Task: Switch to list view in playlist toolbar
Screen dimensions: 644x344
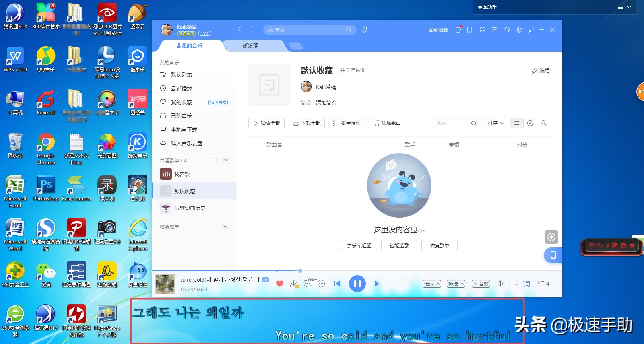Action: (517, 123)
